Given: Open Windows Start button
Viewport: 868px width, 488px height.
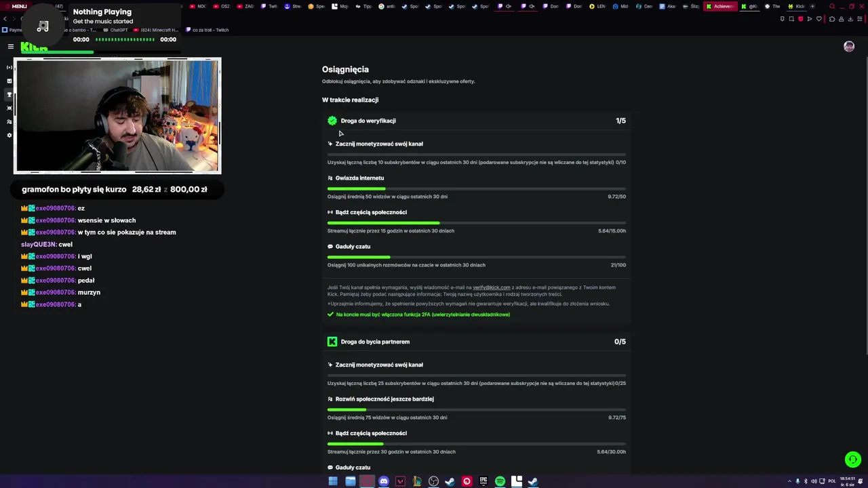Looking at the screenshot, I should click(333, 481).
